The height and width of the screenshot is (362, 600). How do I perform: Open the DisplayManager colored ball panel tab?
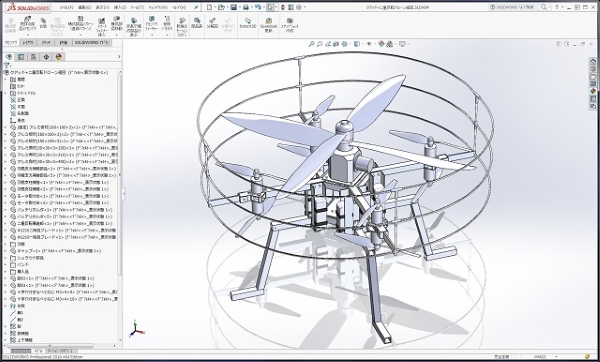coord(59,57)
